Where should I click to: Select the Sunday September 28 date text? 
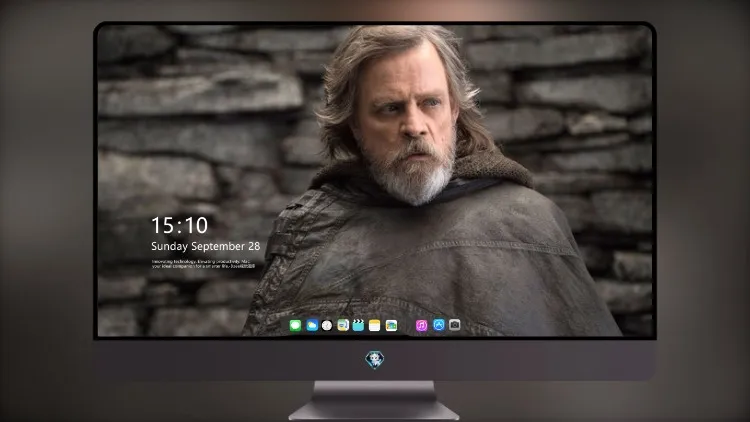(206, 246)
